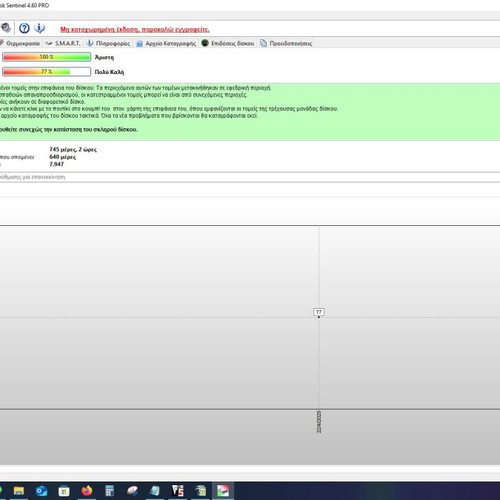This screenshot has height=500, width=500.
Task: Click the blue info "i" toolbar icon
Action: pyautogui.click(x=39, y=28)
